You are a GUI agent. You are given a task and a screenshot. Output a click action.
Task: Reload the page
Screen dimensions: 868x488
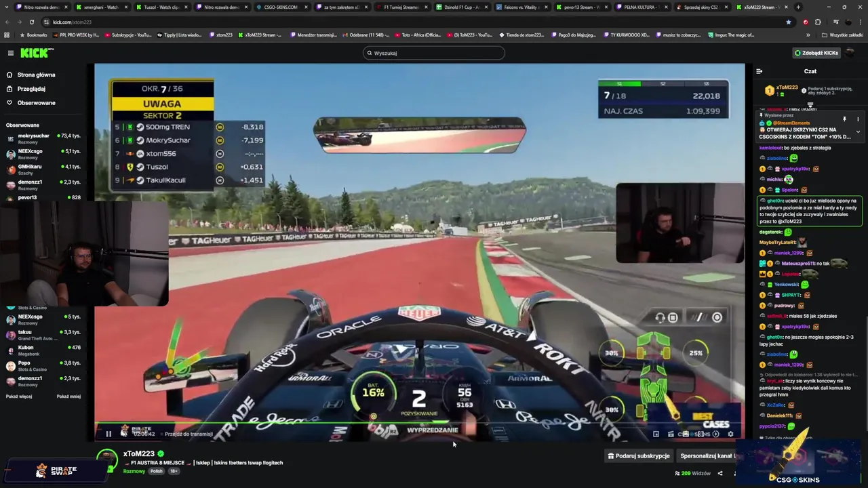point(31,22)
